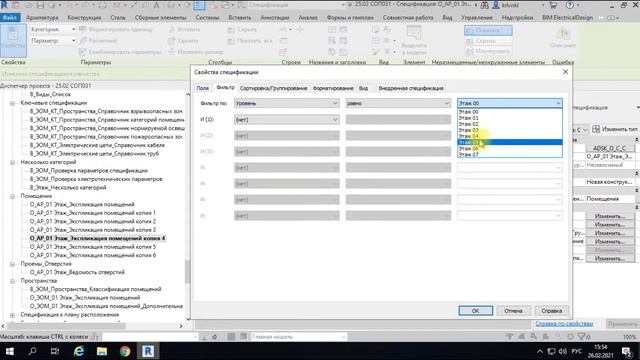Image resolution: width=640 pixels, height=360 pixels.
Task: Click the Показать unplaced elements button
Action: pos(488,30)
